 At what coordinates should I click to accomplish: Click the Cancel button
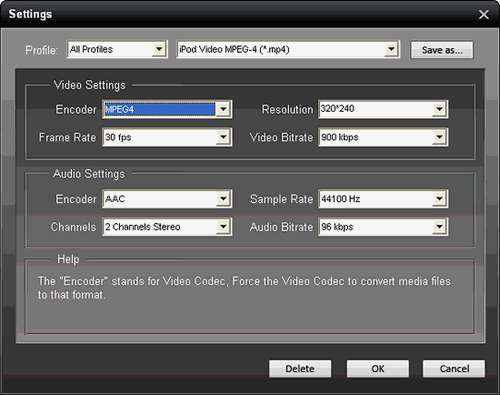click(x=454, y=369)
